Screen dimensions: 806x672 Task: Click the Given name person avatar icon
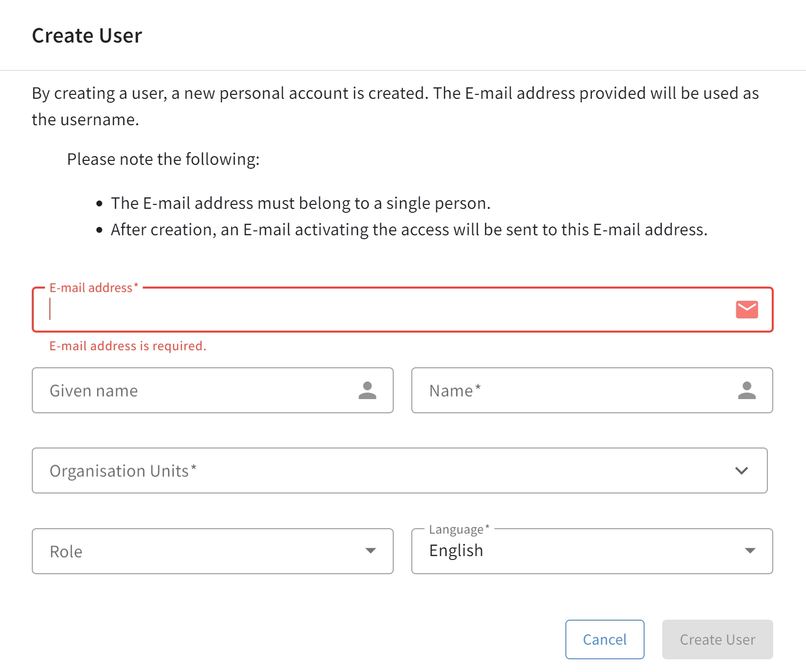(367, 390)
